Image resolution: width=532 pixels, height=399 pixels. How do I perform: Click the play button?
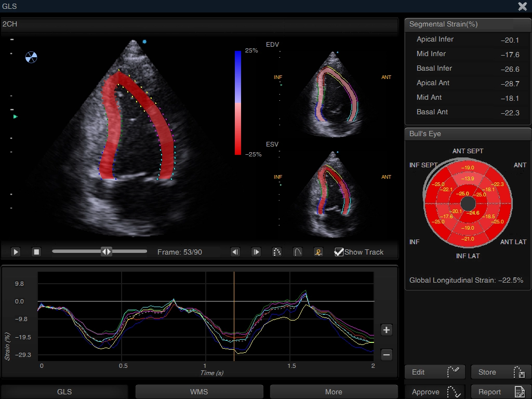pyautogui.click(x=15, y=252)
